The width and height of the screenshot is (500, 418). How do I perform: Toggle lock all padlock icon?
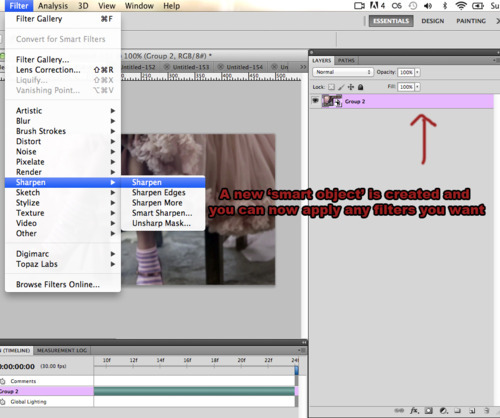point(360,87)
